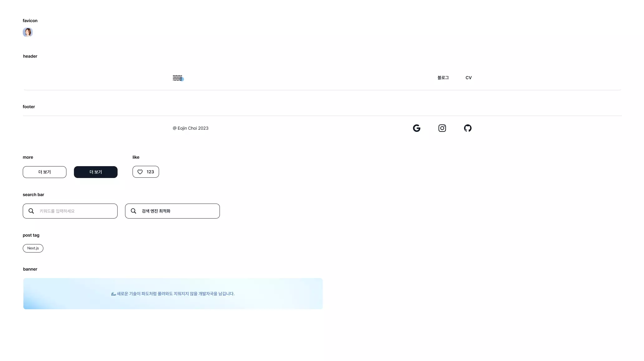Click the slogan text inside the banner

[x=173, y=293]
